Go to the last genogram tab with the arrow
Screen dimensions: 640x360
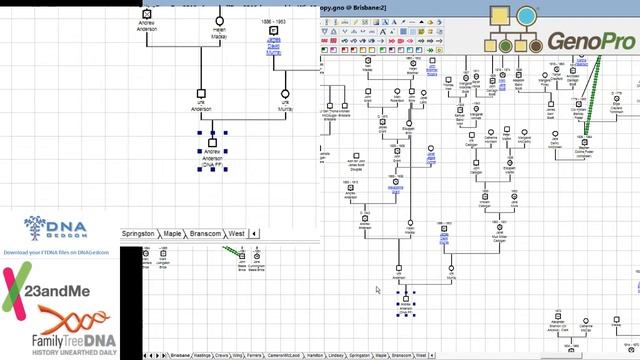tap(163, 356)
